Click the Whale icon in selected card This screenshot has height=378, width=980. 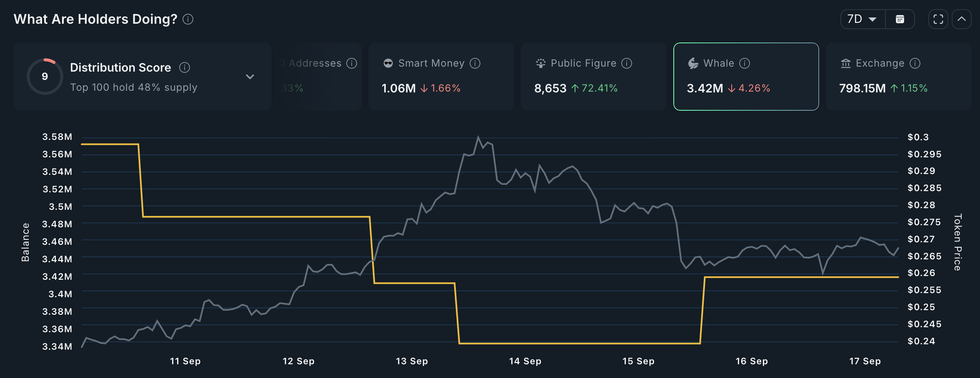693,63
